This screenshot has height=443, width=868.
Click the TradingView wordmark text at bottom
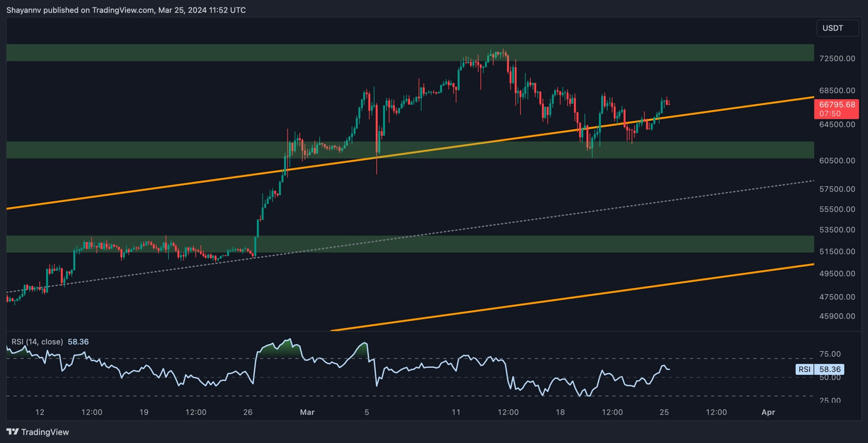45,432
